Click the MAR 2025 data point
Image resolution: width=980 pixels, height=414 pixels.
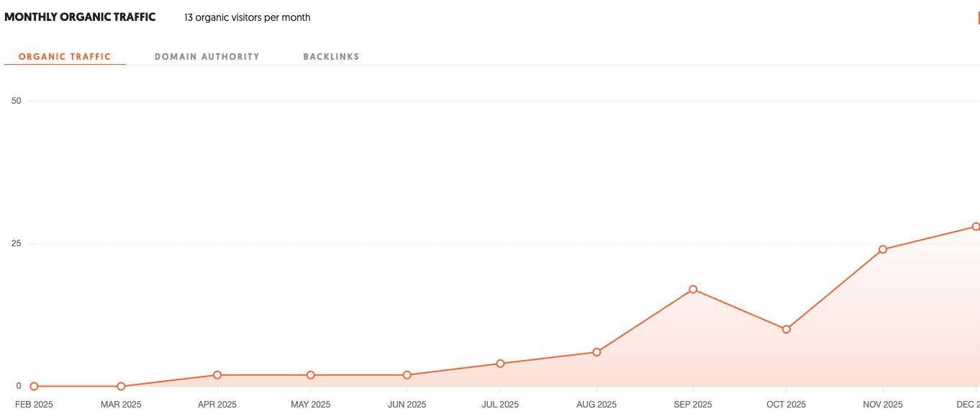[121, 387]
